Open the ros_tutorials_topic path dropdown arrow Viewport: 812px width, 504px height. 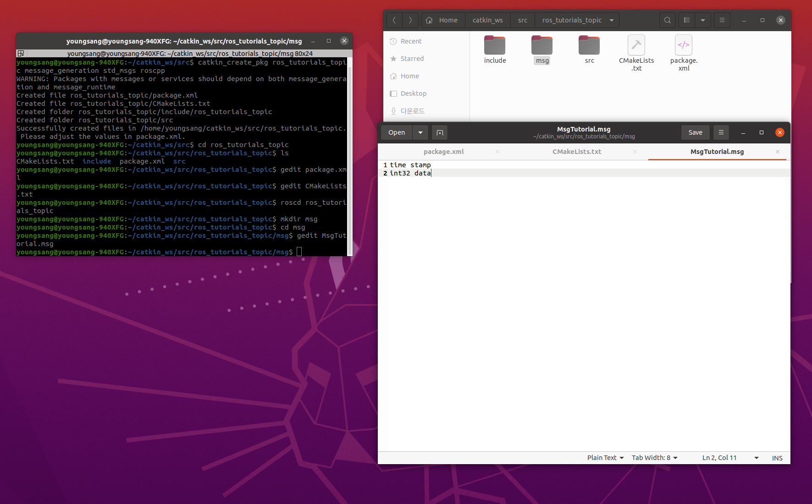pyautogui.click(x=612, y=20)
